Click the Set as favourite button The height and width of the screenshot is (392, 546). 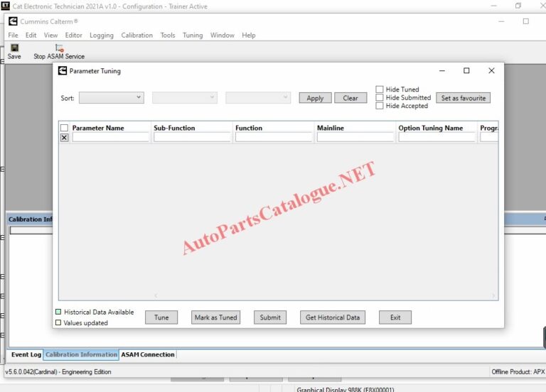(x=463, y=98)
